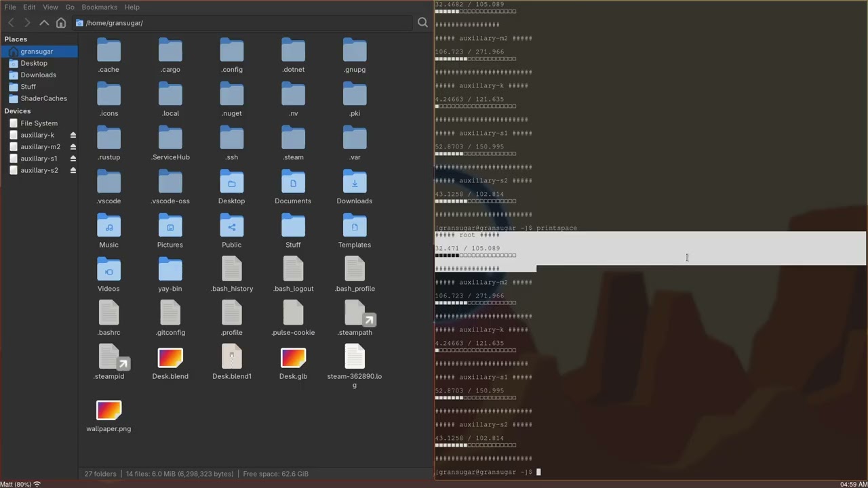Select the .pulse-cookie file
868x488 pixels.
point(293,314)
